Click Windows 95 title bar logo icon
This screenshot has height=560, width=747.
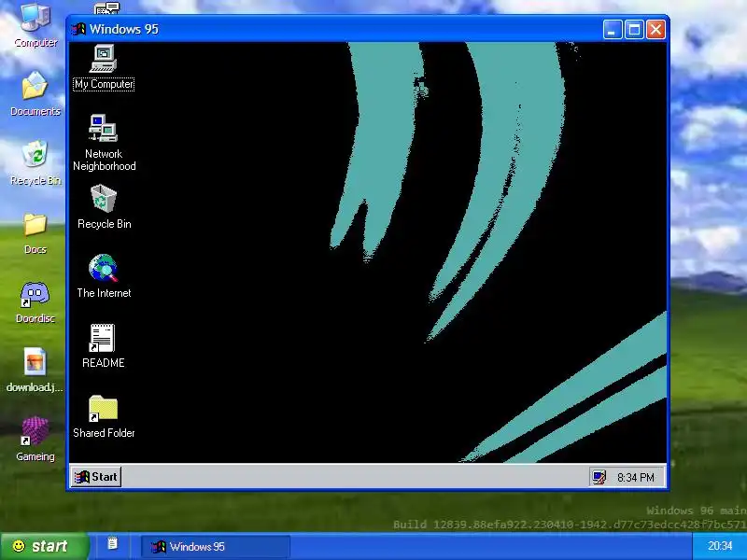pyautogui.click(x=78, y=29)
